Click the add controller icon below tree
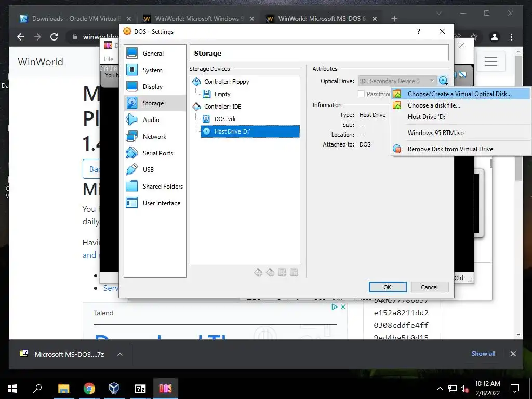Viewport: 532px width, 399px height. point(258,272)
